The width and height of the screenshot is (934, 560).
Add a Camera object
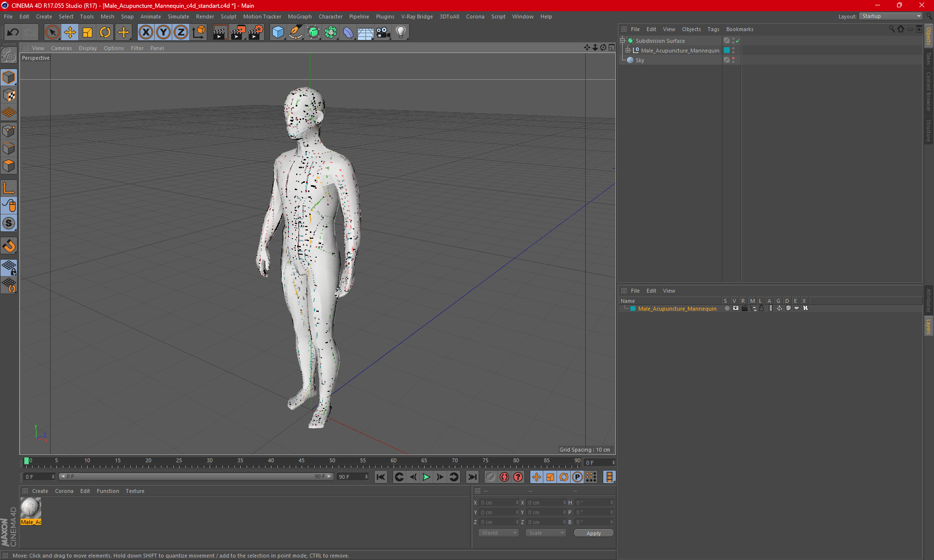383,32
